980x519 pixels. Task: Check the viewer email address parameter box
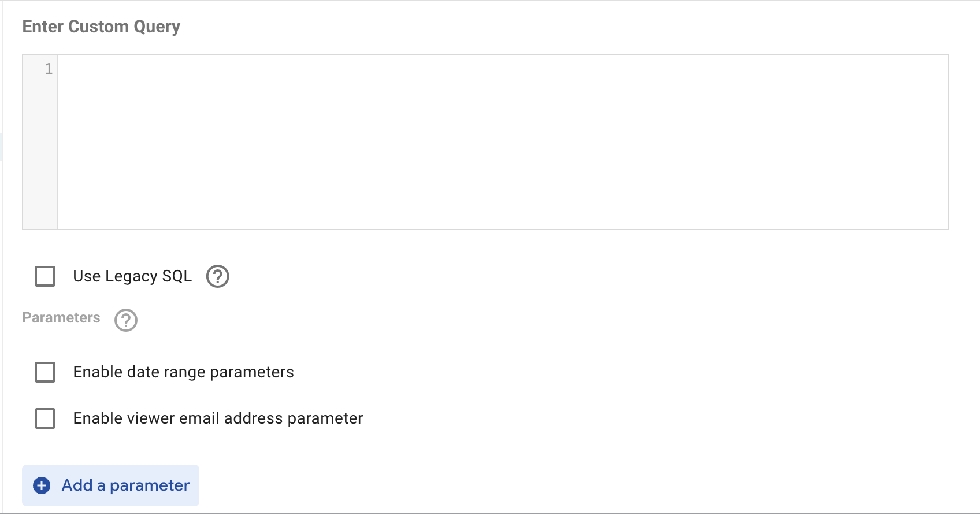coord(45,418)
